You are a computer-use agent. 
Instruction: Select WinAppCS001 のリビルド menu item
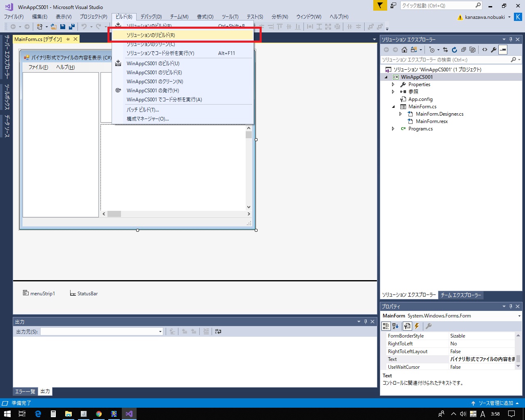point(183,73)
